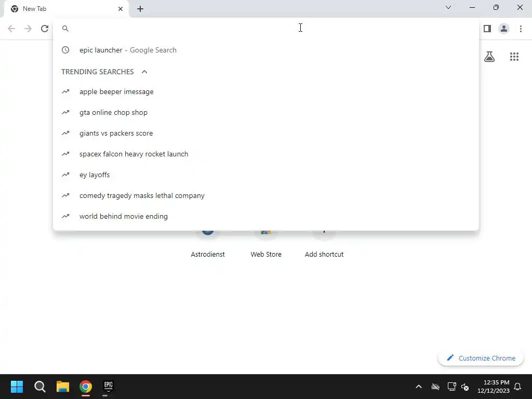
Task: Click the Chrome back arrow button
Action: tap(11, 29)
